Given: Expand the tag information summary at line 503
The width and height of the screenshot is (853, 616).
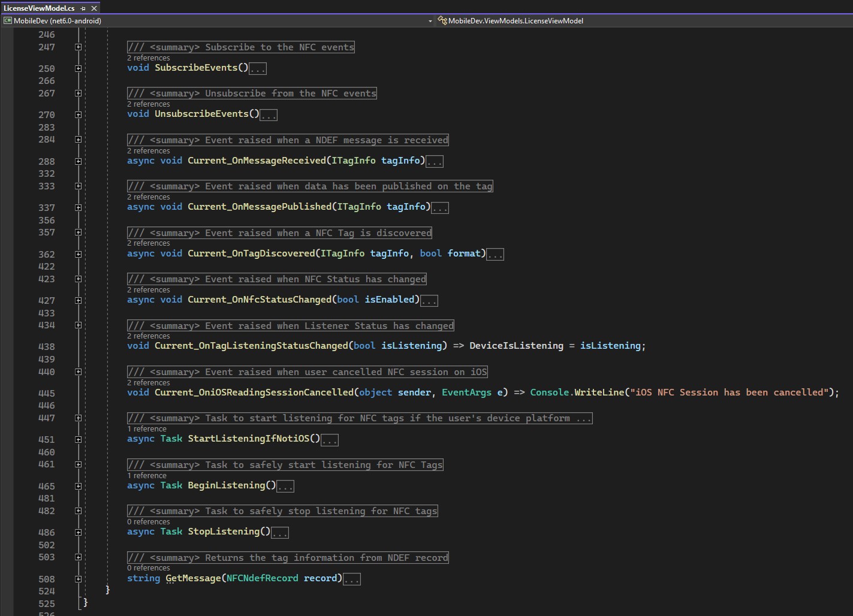Looking at the screenshot, I should pyautogui.click(x=78, y=557).
